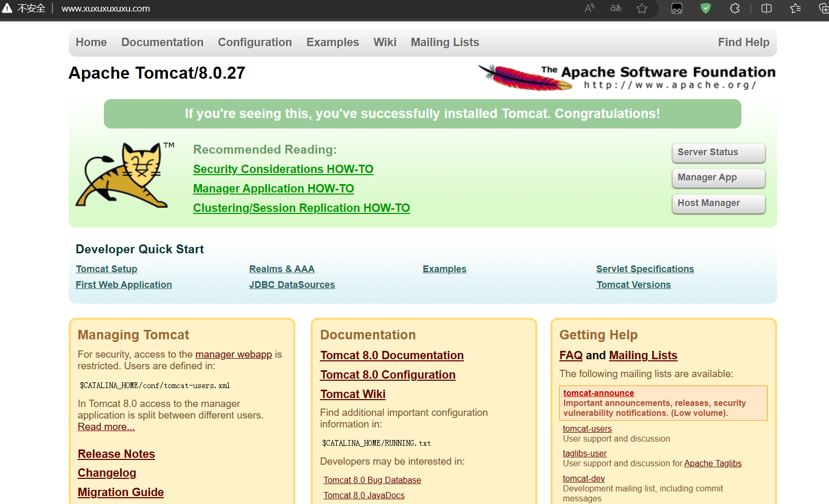Open the Home menu item
The width and height of the screenshot is (829, 504).
[91, 42]
